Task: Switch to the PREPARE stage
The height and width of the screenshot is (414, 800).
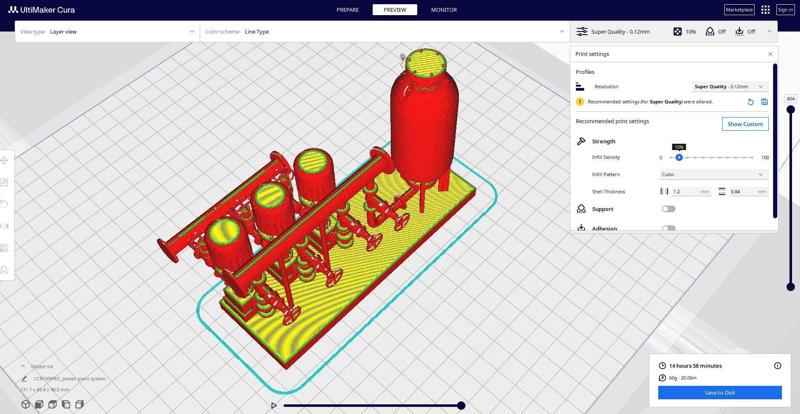Action: pos(347,10)
